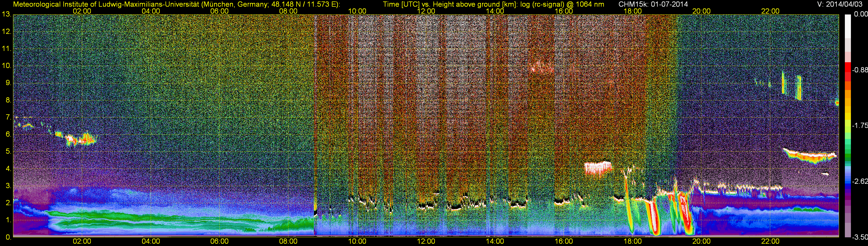Click the 12:00 label on the lower time axis
The height and width of the screenshot is (246, 868).
426,241
